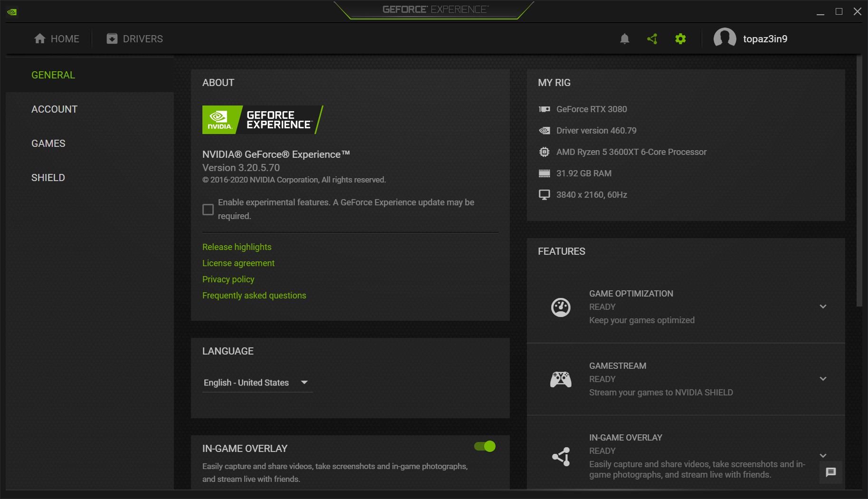Screen dimensions: 868x499
Task: Expand the GameStream feature
Action: point(823,379)
